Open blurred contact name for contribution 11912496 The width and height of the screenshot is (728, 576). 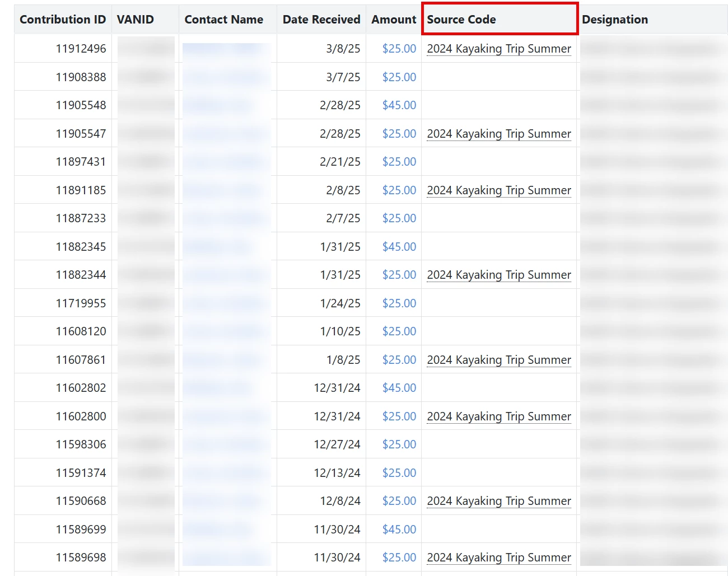pyautogui.click(x=223, y=49)
